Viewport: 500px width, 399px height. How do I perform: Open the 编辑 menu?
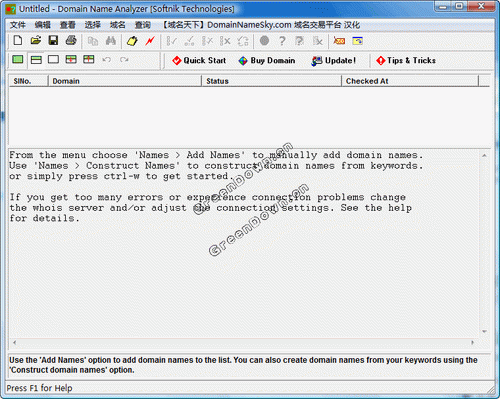tap(42, 25)
